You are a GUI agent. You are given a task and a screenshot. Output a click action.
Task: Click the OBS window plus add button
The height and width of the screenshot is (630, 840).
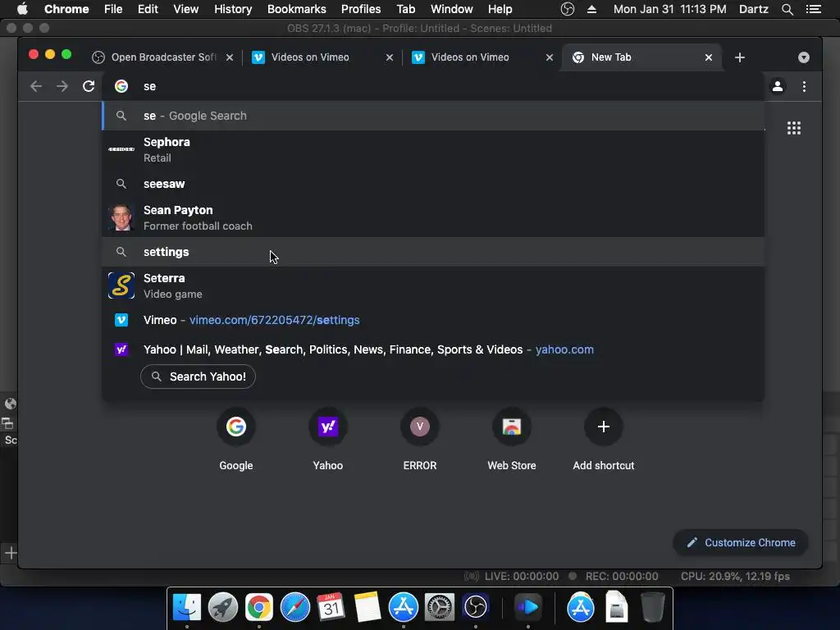pyautogui.click(x=11, y=553)
